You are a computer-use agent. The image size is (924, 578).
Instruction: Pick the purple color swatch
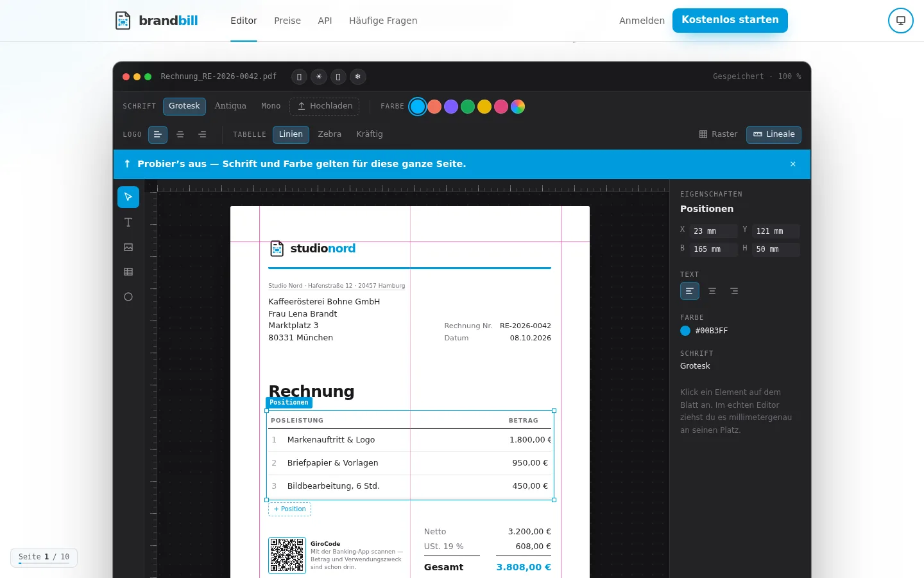(451, 107)
